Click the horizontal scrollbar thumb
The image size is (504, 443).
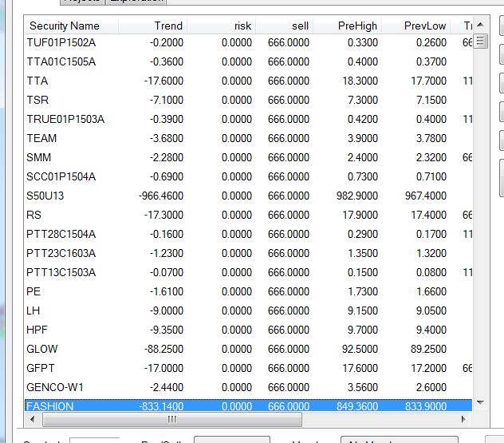pos(172,419)
